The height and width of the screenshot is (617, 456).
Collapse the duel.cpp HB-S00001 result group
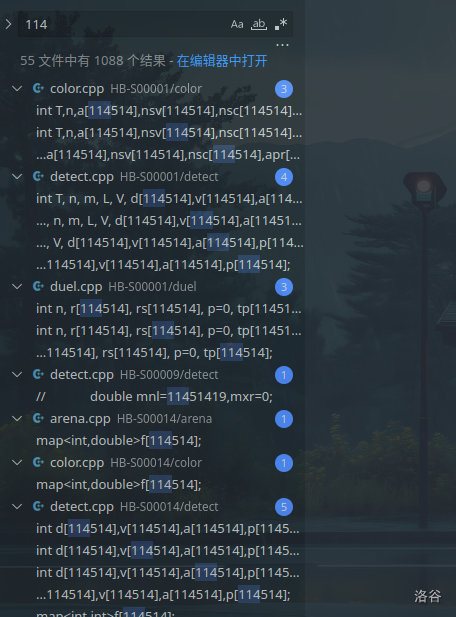coord(17,286)
